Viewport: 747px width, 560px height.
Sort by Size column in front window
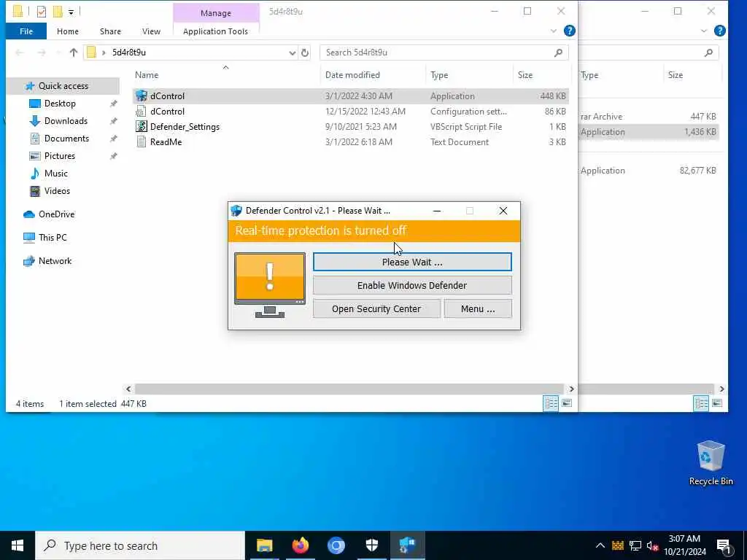pyautogui.click(x=541, y=75)
